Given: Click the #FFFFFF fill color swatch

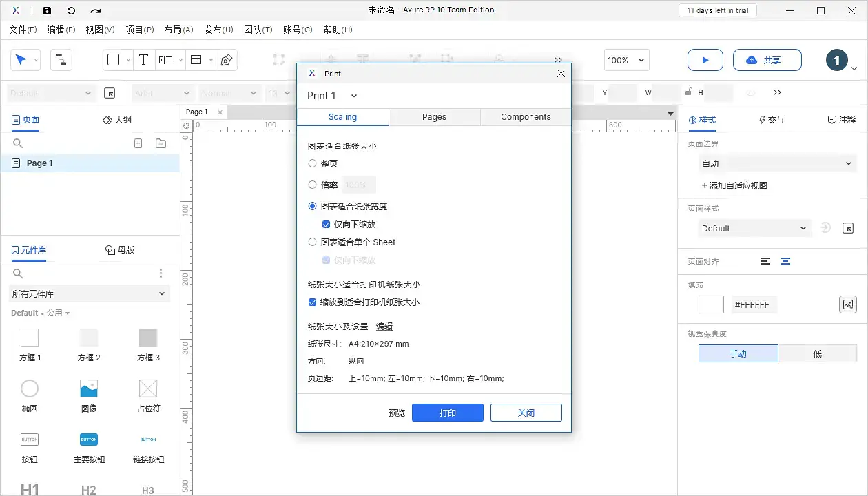Looking at the screenshot, I should pyautogui.click(x=710, y=304).
